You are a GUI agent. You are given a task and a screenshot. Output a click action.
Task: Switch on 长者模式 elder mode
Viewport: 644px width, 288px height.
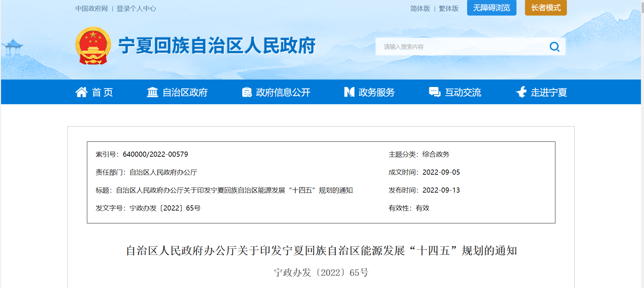546,8
